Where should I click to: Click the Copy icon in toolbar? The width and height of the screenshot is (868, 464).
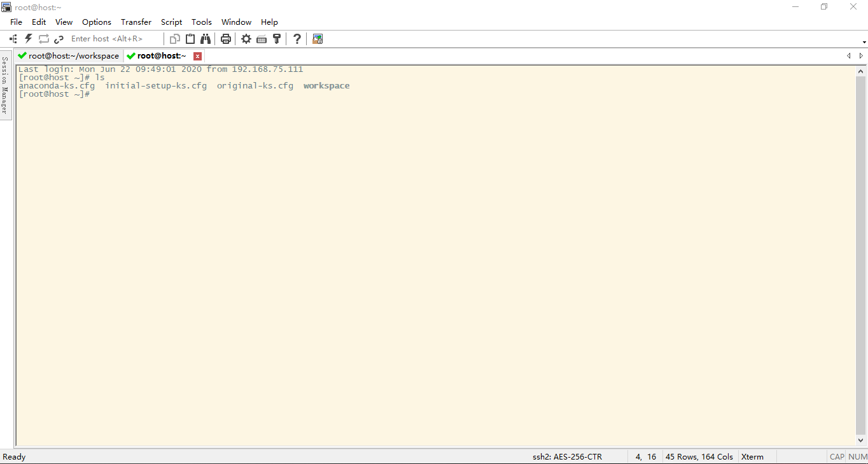(175, 39)
